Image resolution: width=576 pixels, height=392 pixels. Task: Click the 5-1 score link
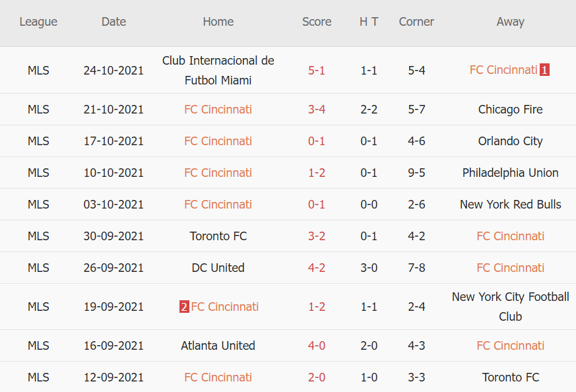tap(317, 70)
